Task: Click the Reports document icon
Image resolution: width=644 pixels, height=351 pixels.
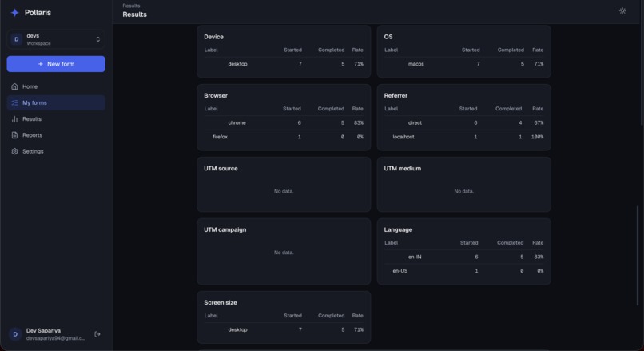Action: point(15,135)
